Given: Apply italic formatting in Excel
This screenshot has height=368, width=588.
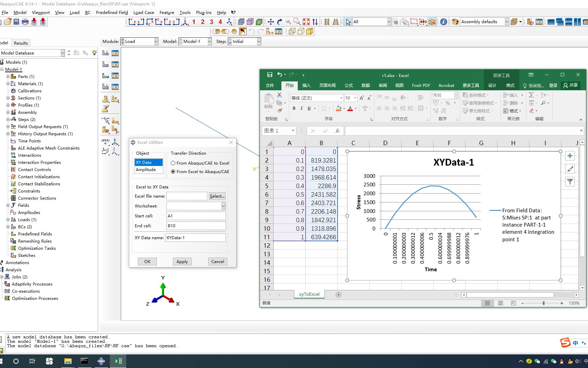Looking at the screenshot, I should coord(301,108).
